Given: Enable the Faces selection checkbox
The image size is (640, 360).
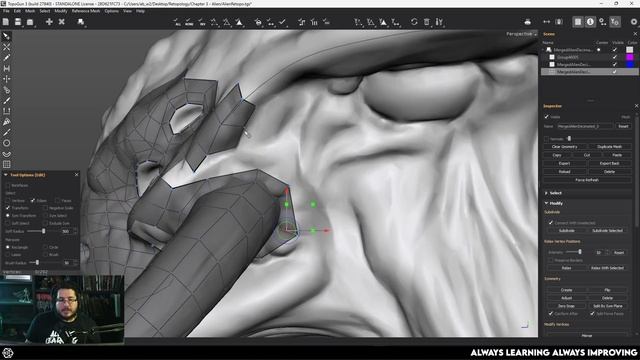Looking at the screenshot, I should click(58, 200).
